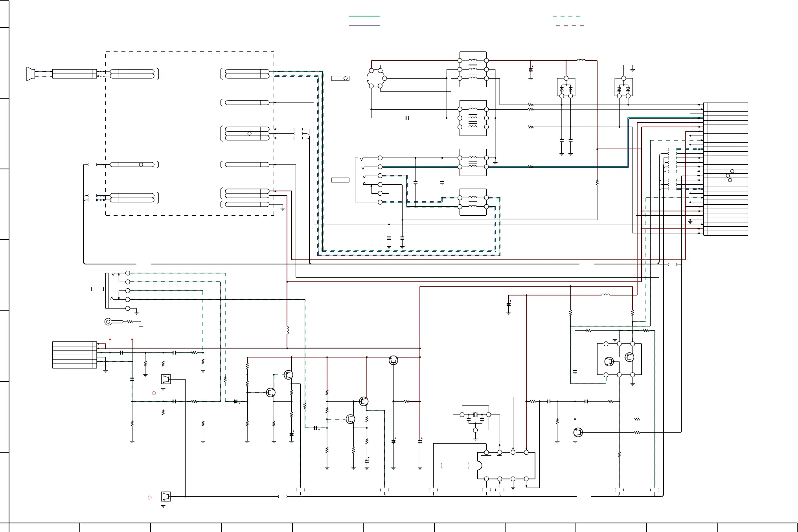Click the red parentheses label beside the IC
This screenshot has height=532, width=798.
click(455, 466)
